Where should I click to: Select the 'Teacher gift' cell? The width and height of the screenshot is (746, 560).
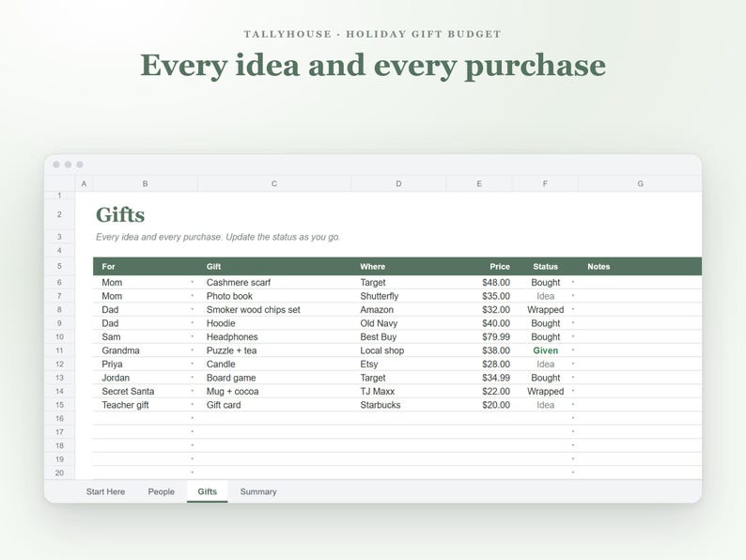pyautogui.click(x=146, y=405)
